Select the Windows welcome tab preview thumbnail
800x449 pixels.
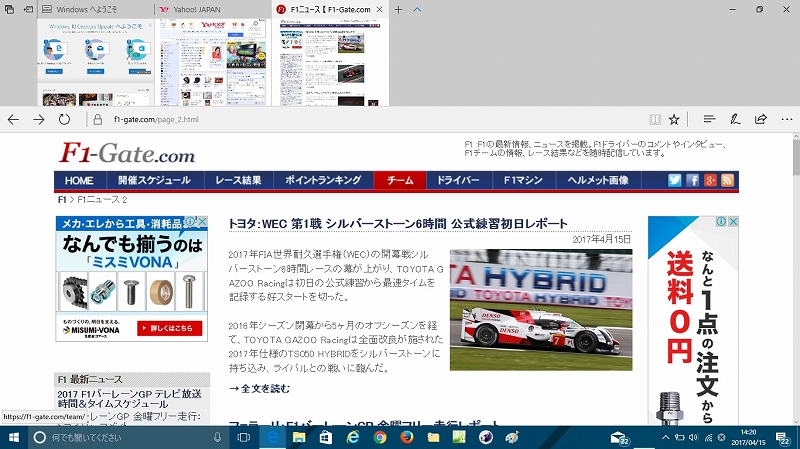(x=96, y=62)
